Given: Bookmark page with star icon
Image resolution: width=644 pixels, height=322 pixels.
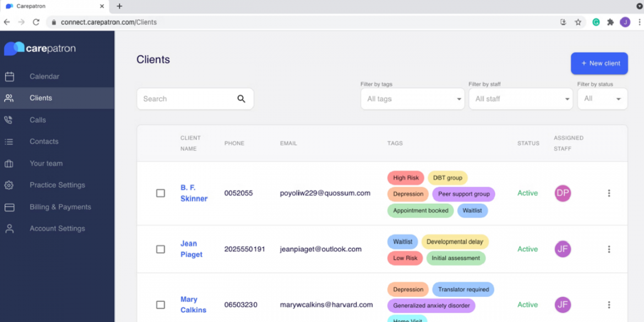Looking at the screenshot, I should [578, 22].
